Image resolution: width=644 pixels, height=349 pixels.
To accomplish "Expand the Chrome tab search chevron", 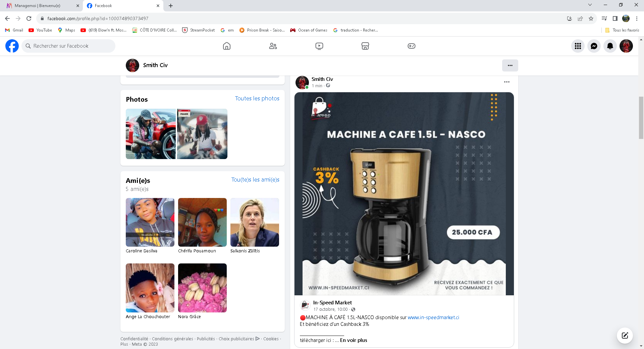I will pyautogui.click(x=590, y=5).
